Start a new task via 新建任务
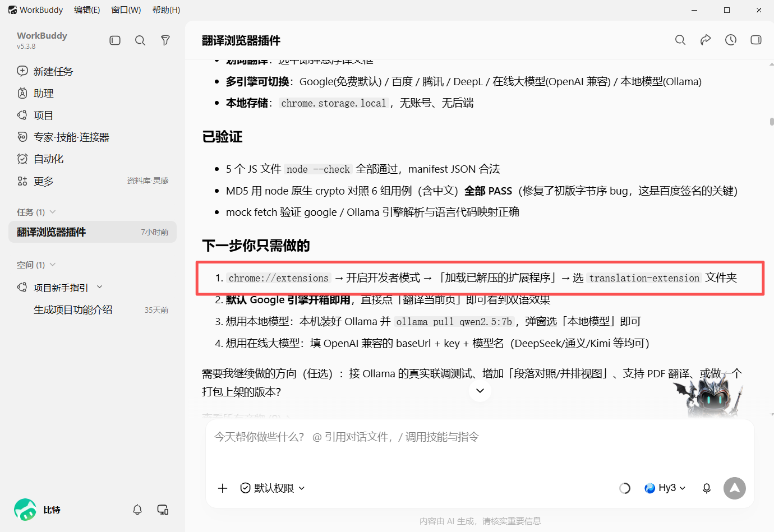The height and width of the screenshot is (532, 774). point(45,71)
